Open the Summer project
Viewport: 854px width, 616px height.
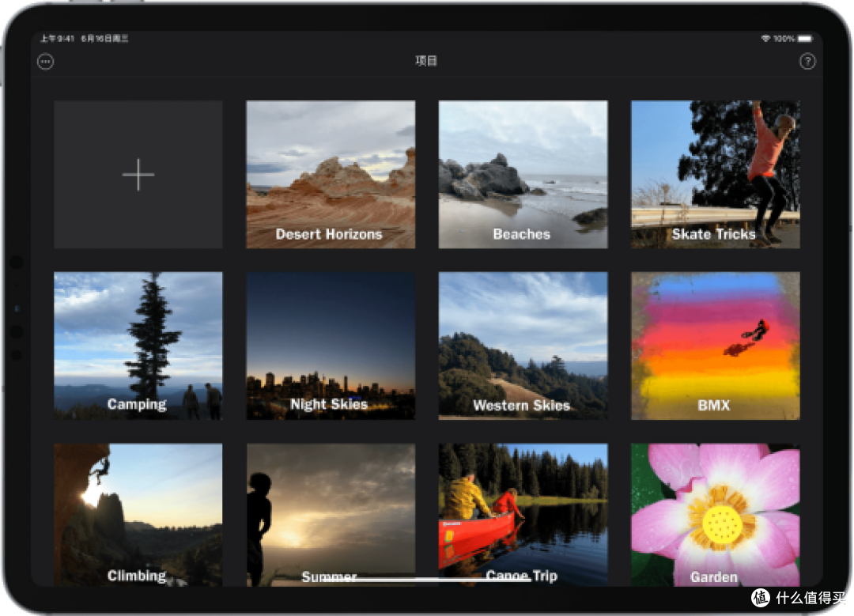point(331,515)
